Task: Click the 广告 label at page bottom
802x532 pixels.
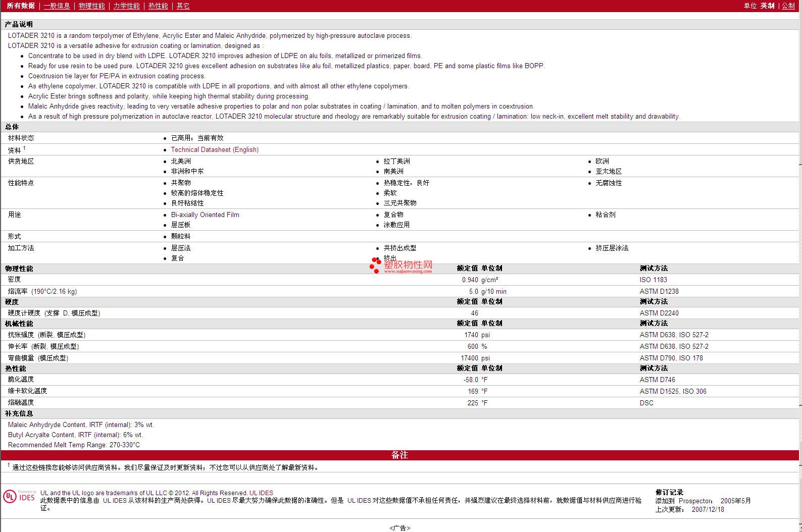Action: [400, 528]
